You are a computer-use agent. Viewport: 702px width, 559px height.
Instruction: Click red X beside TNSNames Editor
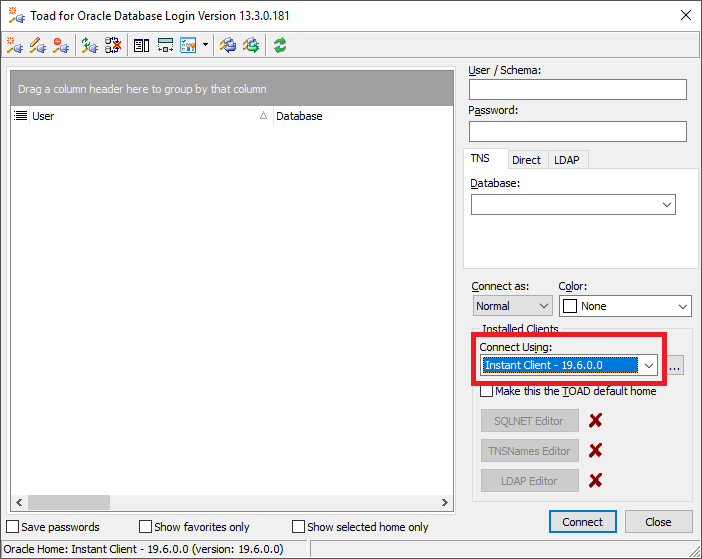pos(595,450)
